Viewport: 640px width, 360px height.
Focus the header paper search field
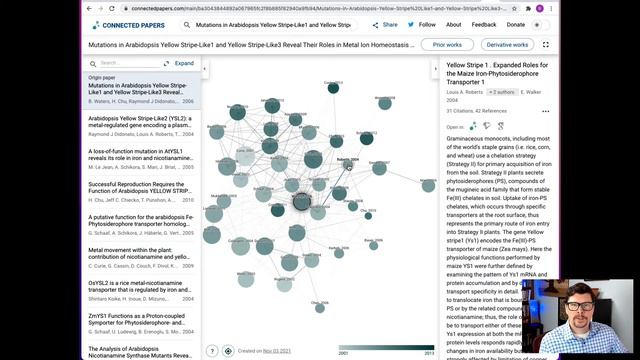[273, 25]
